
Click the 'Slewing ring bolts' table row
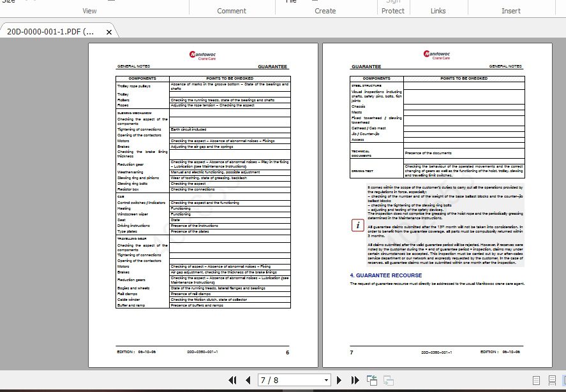click(203, 184)
